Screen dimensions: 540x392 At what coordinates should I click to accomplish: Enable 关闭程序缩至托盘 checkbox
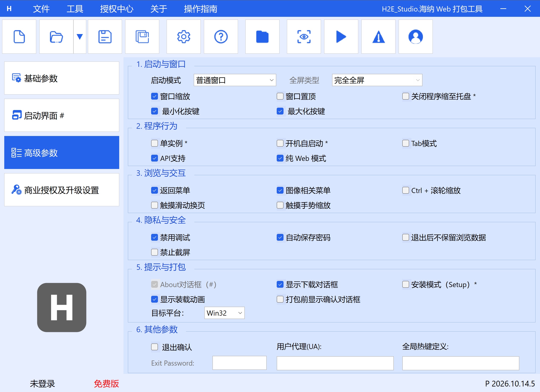click(x=405, y=96)
